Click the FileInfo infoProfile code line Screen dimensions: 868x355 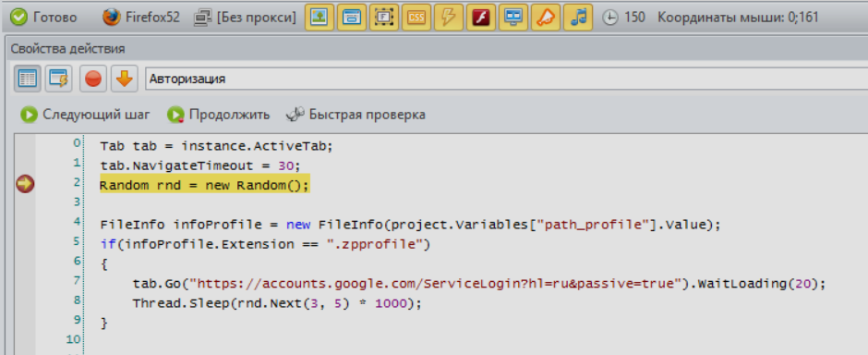411,225
